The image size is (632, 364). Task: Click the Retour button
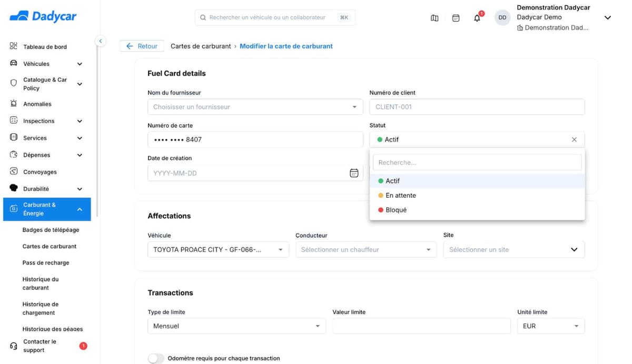pyautogui.click(x=142, y=46)
